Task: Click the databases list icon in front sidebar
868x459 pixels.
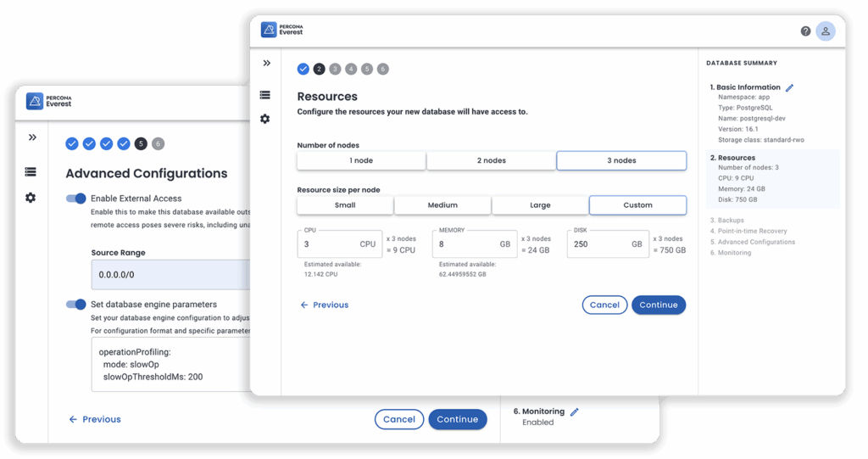Action: pos(265,95)
